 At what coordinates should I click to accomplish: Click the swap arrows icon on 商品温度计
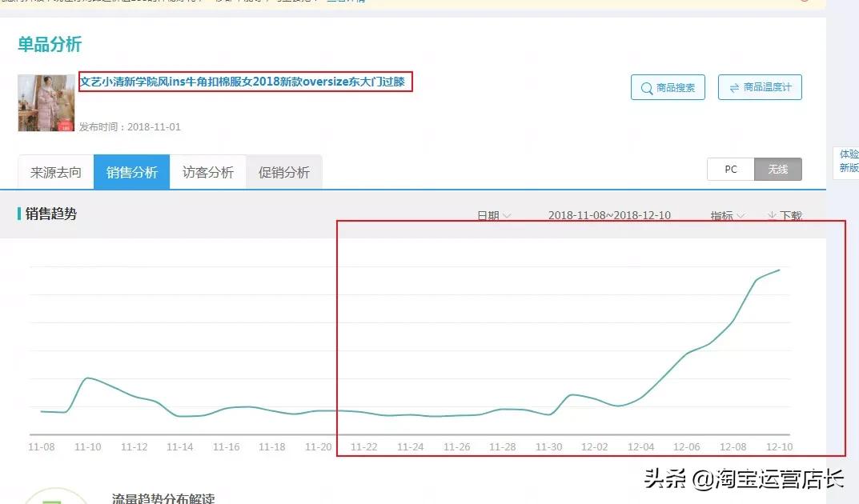pos(735,87)
